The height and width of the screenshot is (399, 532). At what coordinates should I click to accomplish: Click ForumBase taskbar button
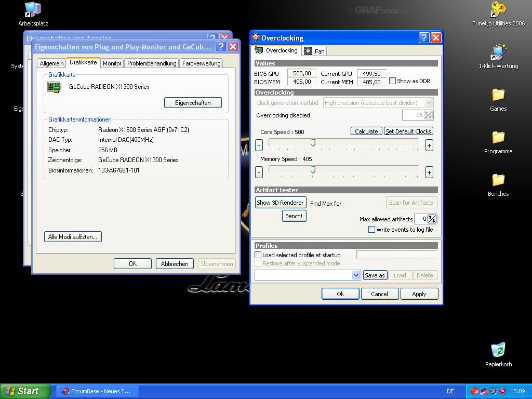97,391
